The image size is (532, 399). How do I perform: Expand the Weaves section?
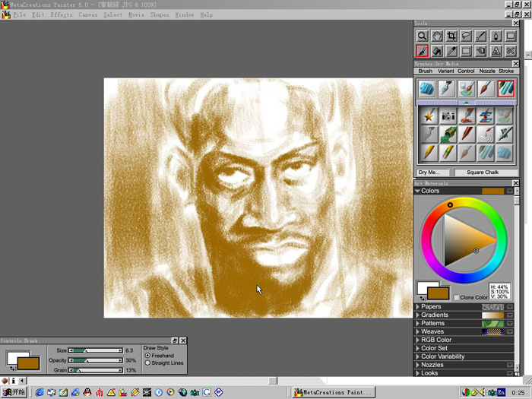[418, 331]
